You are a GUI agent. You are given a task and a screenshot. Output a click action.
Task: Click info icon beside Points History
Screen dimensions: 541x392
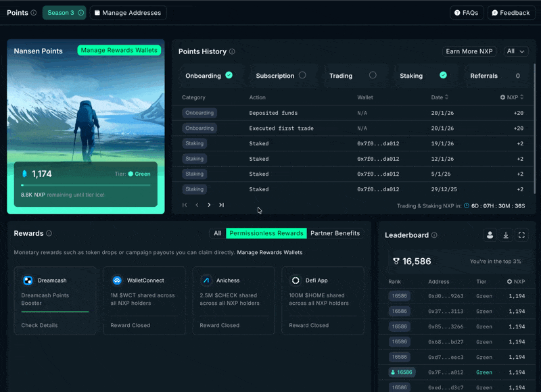232,51
